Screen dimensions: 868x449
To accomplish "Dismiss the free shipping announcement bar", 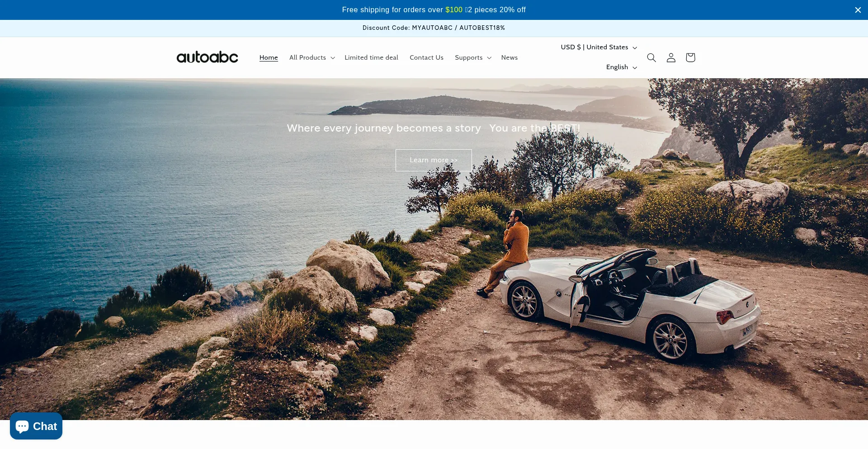I will click(x=858, y=10).
